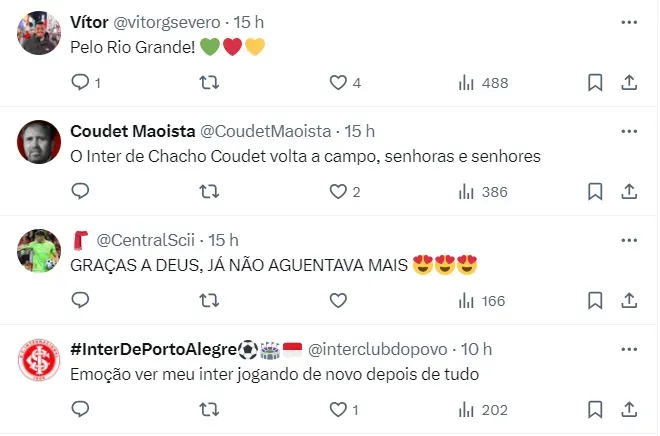Bookmark the #InterDePortoAlegre tweet

(x=595, y=409)
